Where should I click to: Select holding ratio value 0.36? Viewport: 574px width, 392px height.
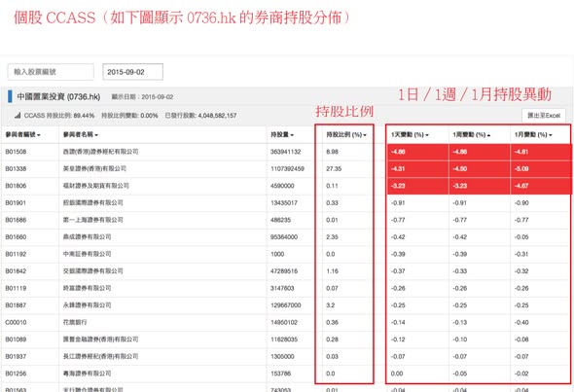[332, 323]
